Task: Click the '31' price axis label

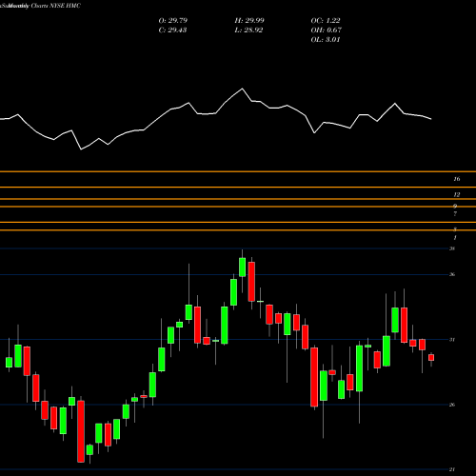Action: pos(452,340)
